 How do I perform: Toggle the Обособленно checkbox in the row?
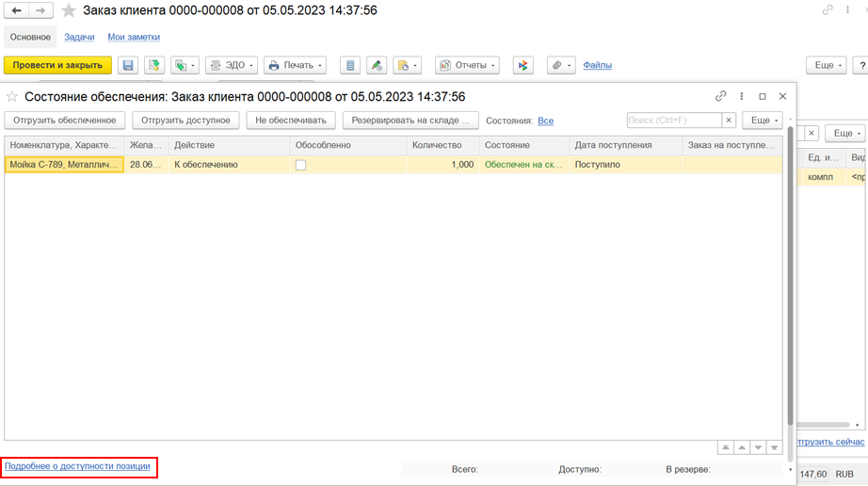pyautogui.click(x=300, y=165)
